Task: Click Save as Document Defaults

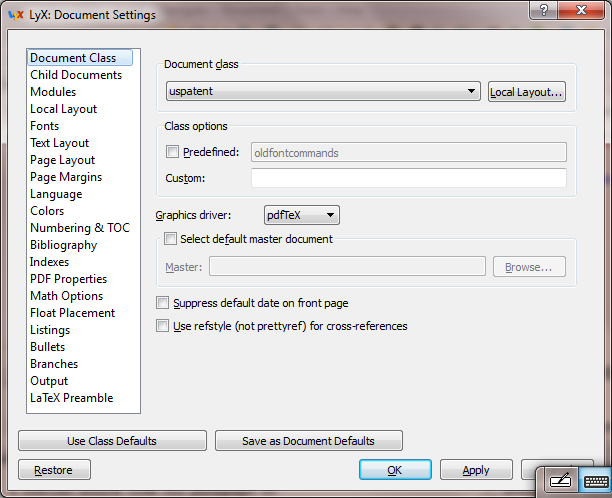Action: coord(308,441)
